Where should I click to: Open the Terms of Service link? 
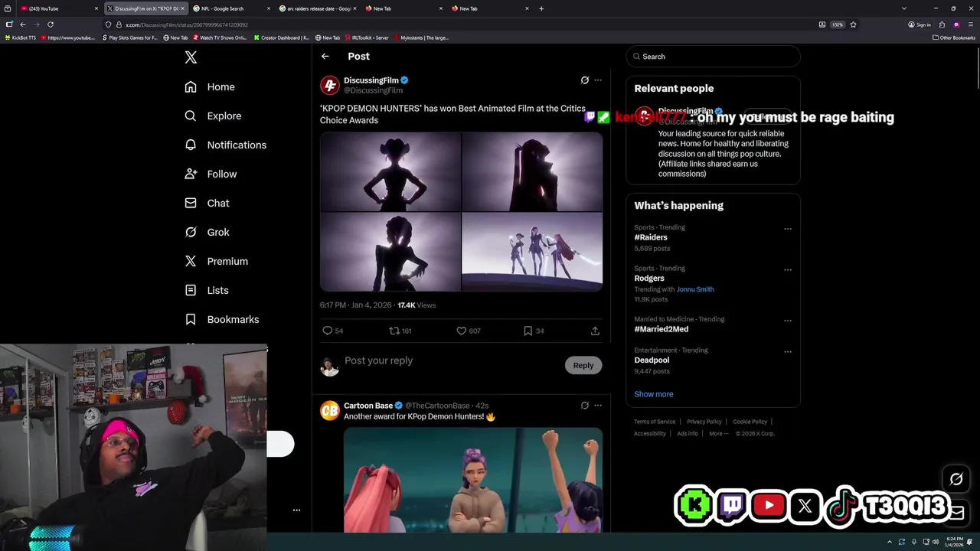655,422
